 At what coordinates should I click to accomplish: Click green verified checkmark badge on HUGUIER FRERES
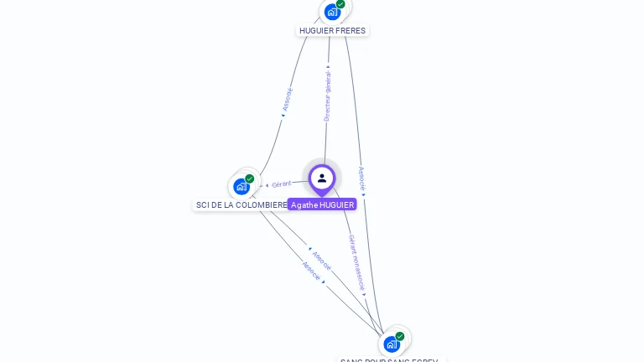click(x=340, y=4)
